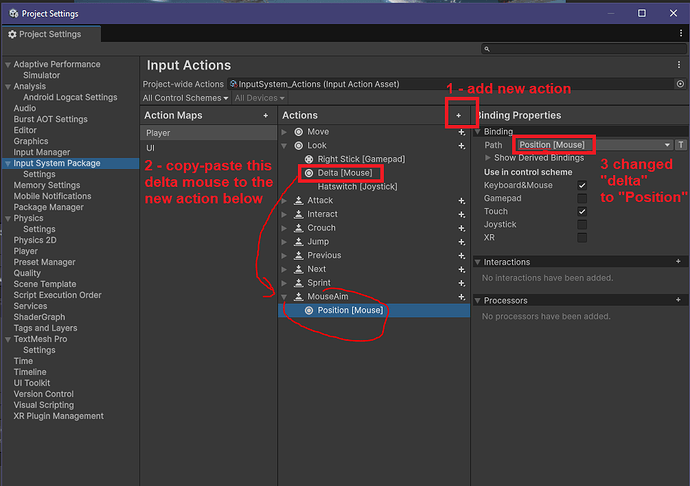Select the UI action map
The height and width of the screenshot is (486, 690).
coord(151,147)
